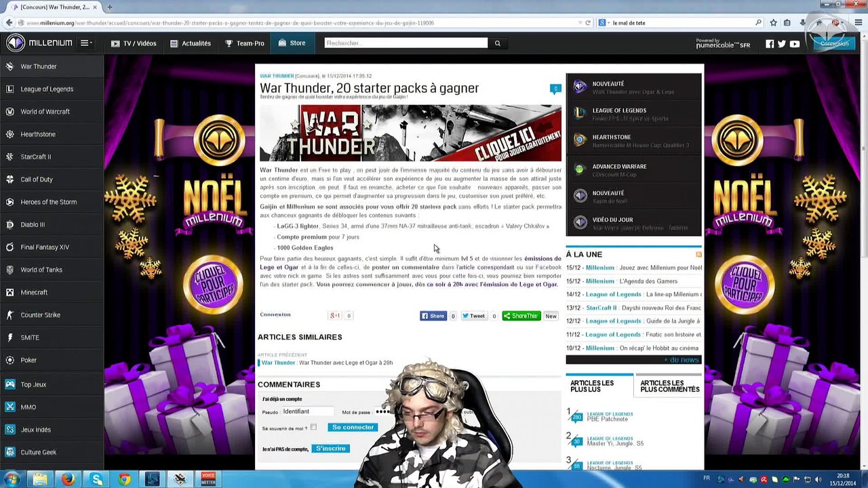Click the Connexion button in the header
Viewport: 868px width, 488px height.
click(834, 43)
